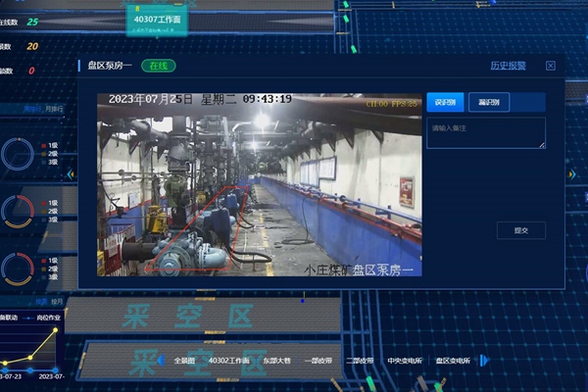Select the 误识别 option button
This screenshot has height=392, width=588.
pyautogui.click(x=445, y=102)
